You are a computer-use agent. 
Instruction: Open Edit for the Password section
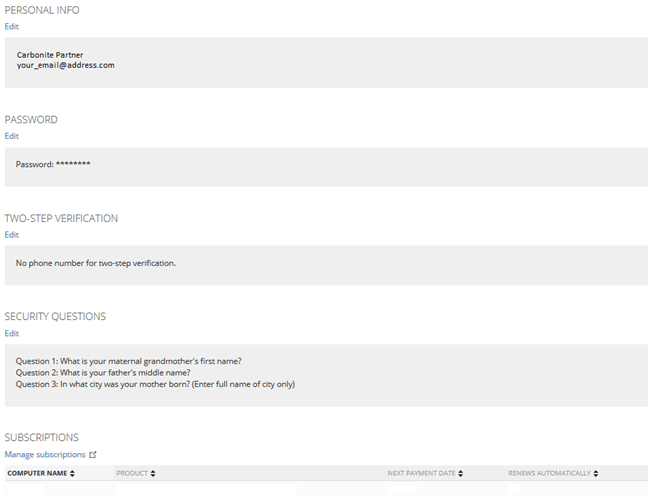coord(11,136)
